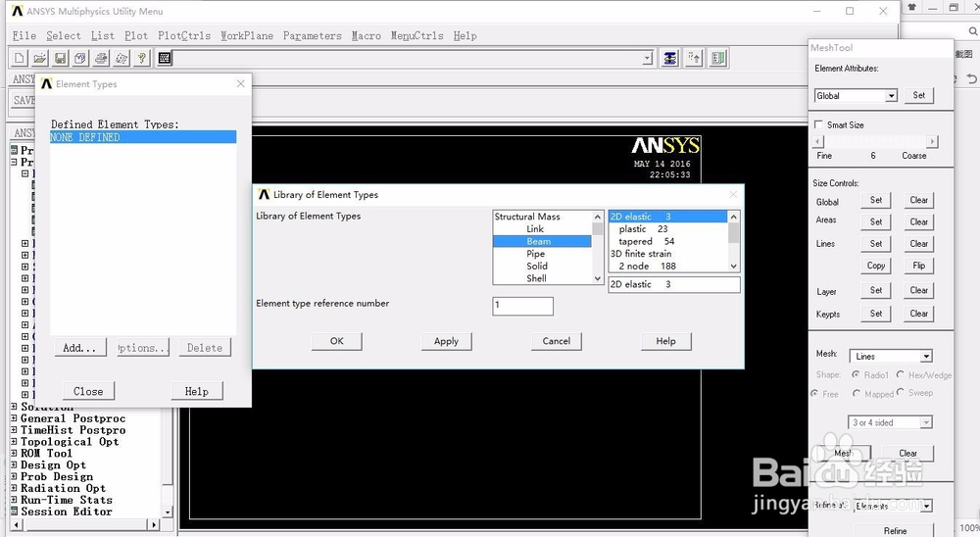
Task: Open the Mesh Lines dropdown
Action: tap(926, 357)
